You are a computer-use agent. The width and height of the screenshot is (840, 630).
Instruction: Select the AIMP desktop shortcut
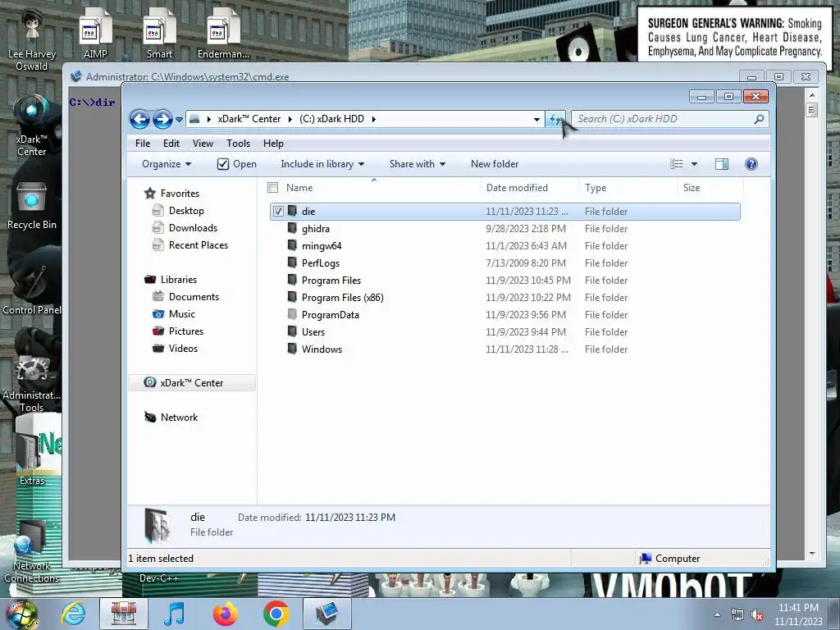tap(95, 33)
